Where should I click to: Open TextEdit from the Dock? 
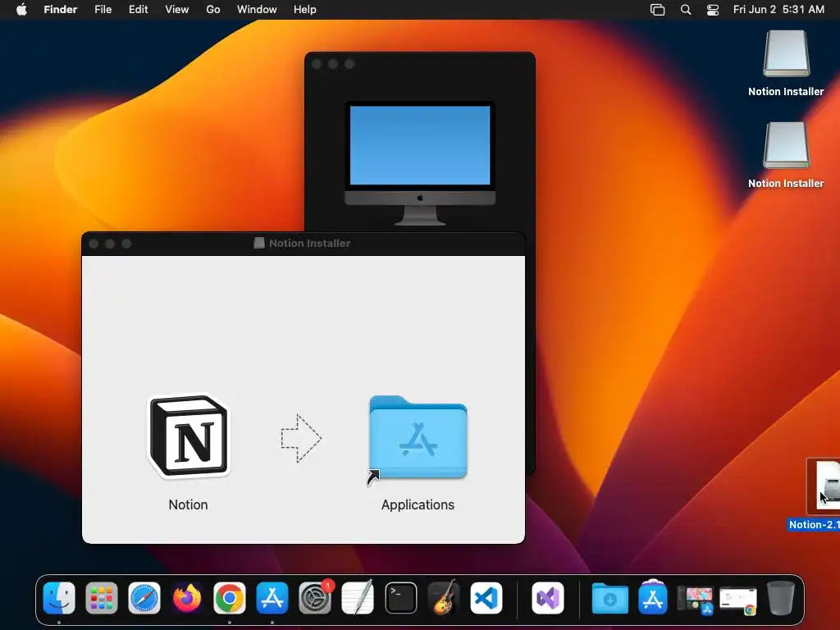[358, 598]
